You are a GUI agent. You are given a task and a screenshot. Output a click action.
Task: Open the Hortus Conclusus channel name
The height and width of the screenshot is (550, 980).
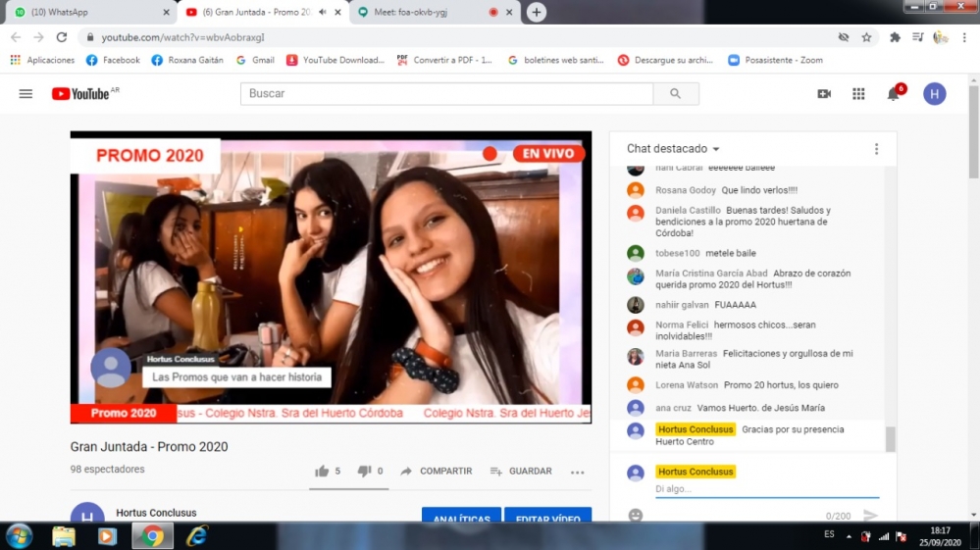click(x=156, y=513)
